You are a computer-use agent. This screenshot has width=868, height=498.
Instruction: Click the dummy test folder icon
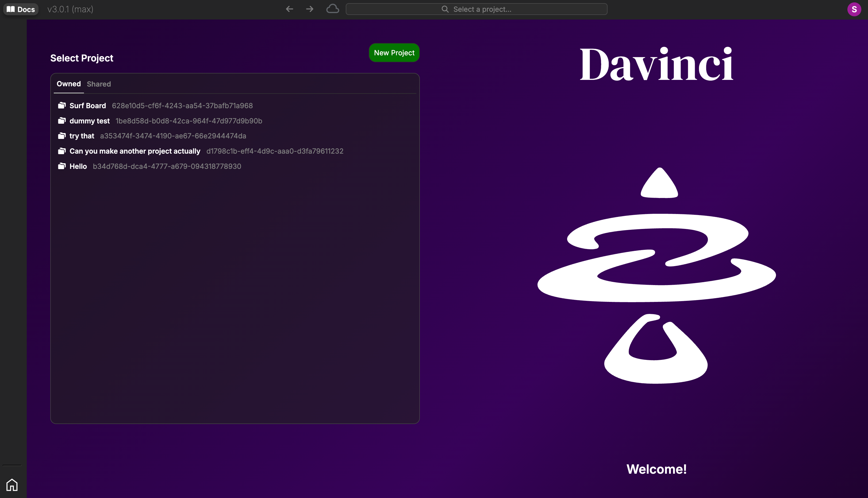point(62,121)
